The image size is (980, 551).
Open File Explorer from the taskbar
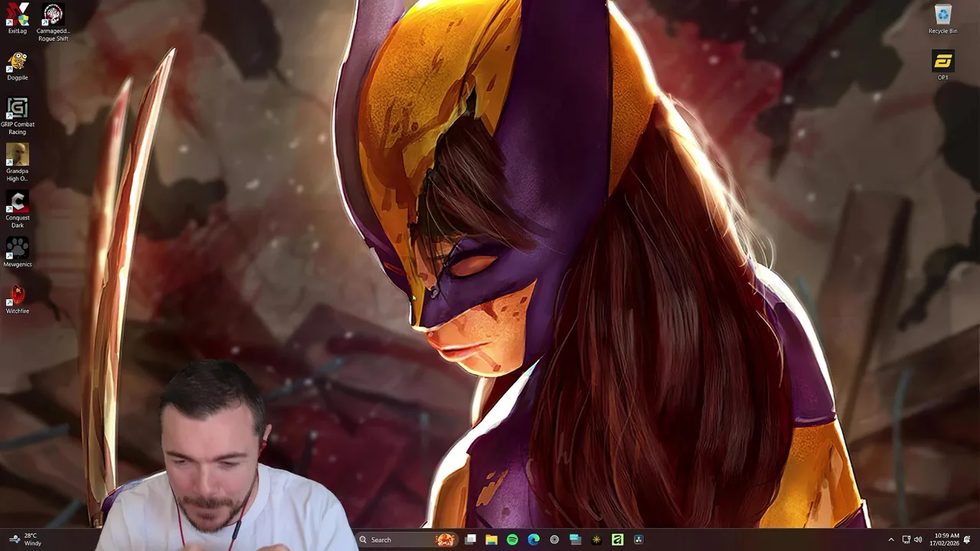[x=492, y=540]
